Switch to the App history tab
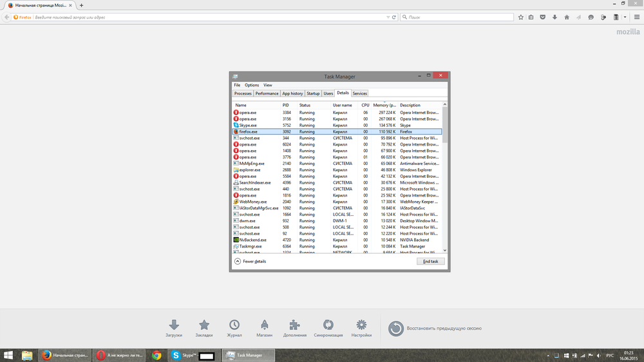This screenshot has width=644, height=362. 292,93
